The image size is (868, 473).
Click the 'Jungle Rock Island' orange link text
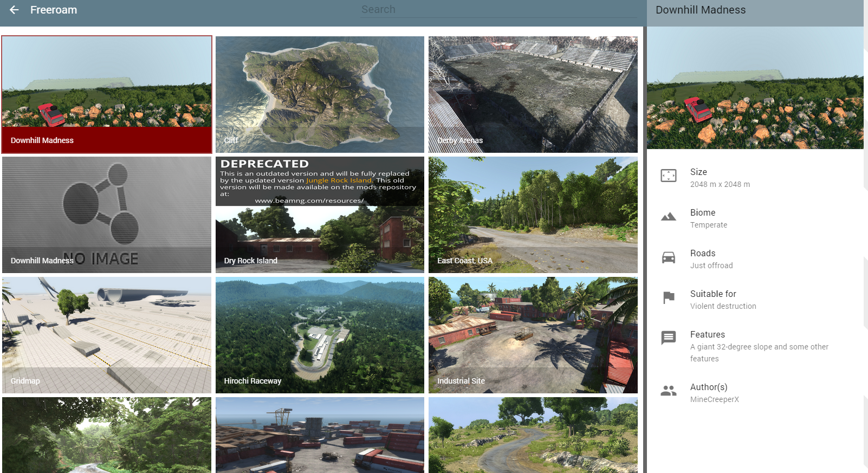(339, 180)
